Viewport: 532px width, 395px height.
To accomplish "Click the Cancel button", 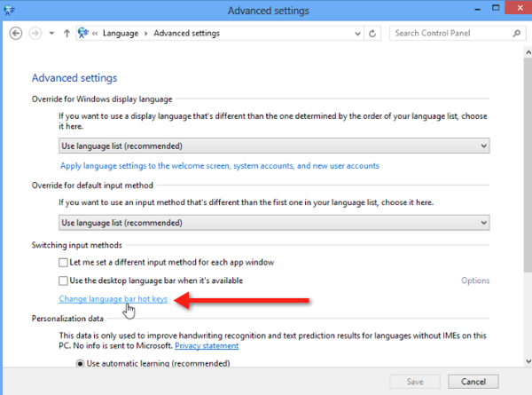I will click(x=473, y=382).
